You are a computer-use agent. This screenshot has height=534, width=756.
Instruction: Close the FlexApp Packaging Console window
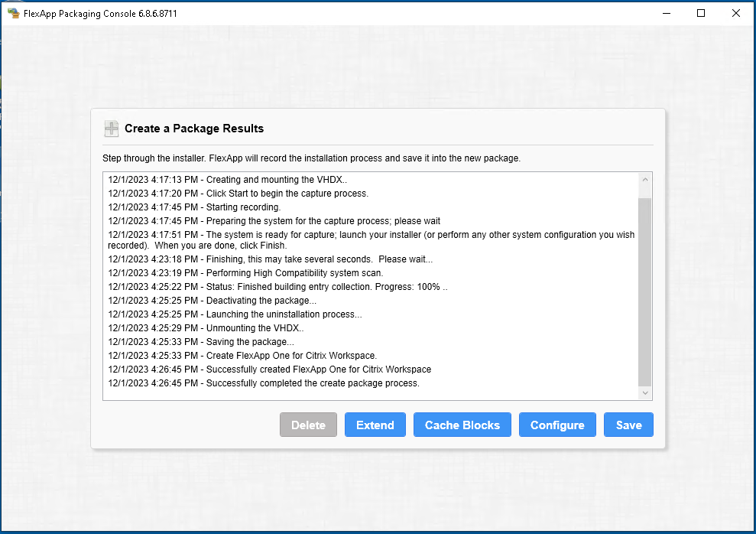(736, 13)
